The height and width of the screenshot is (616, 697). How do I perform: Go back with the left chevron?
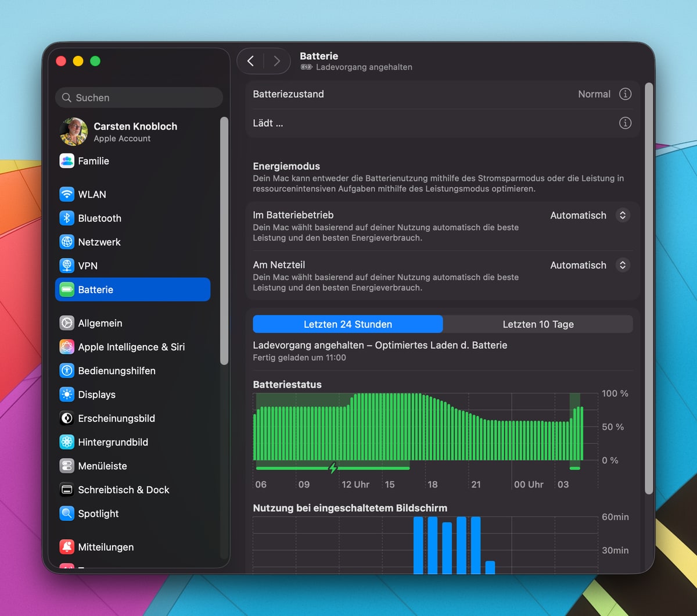click(251, 61)
